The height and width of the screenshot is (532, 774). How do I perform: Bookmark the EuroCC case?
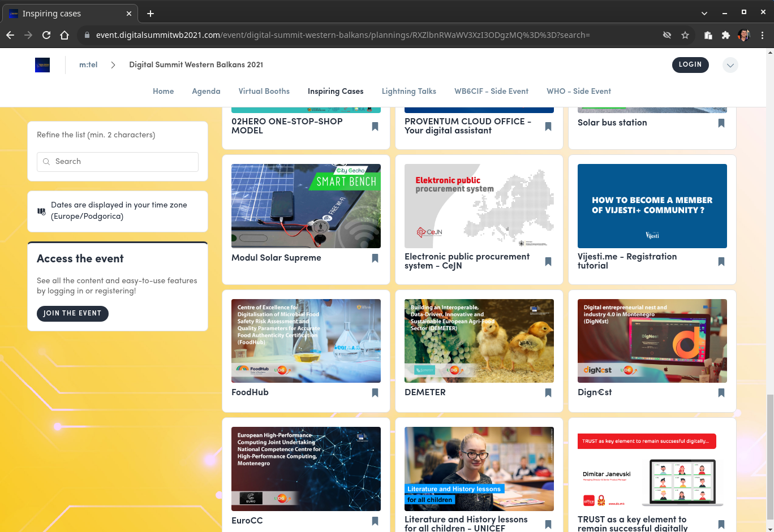coord(375,521)
